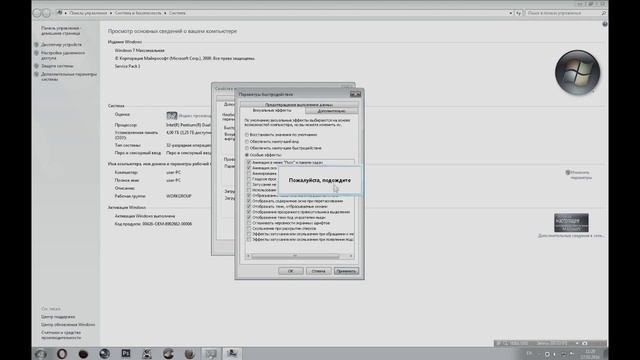The width and height of the screenshot is (640, 360).
Task: Click the Forward navigation arrow in the System window
Action: [x=47, y=13]
